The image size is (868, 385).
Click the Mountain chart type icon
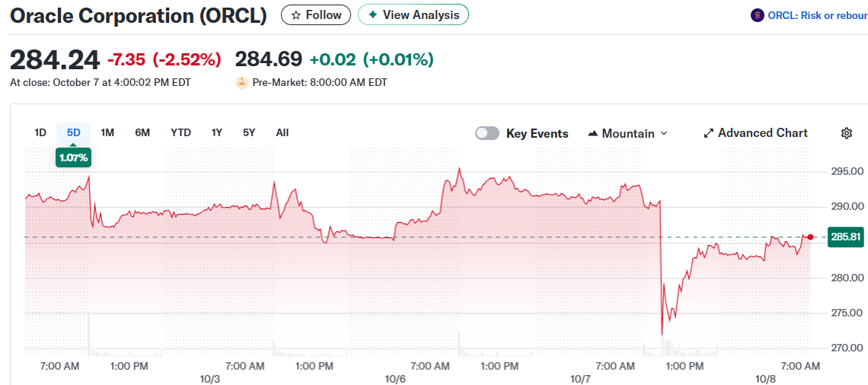pos(593,133)
